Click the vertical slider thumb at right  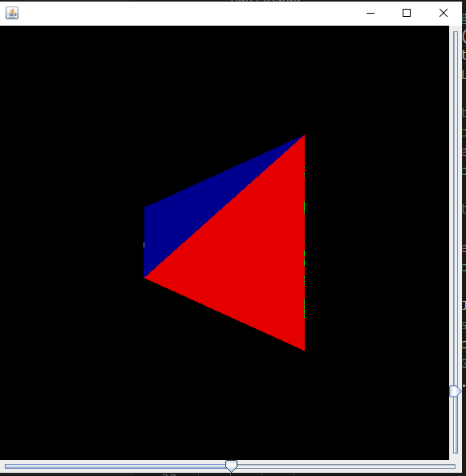(x=455, y=391)
